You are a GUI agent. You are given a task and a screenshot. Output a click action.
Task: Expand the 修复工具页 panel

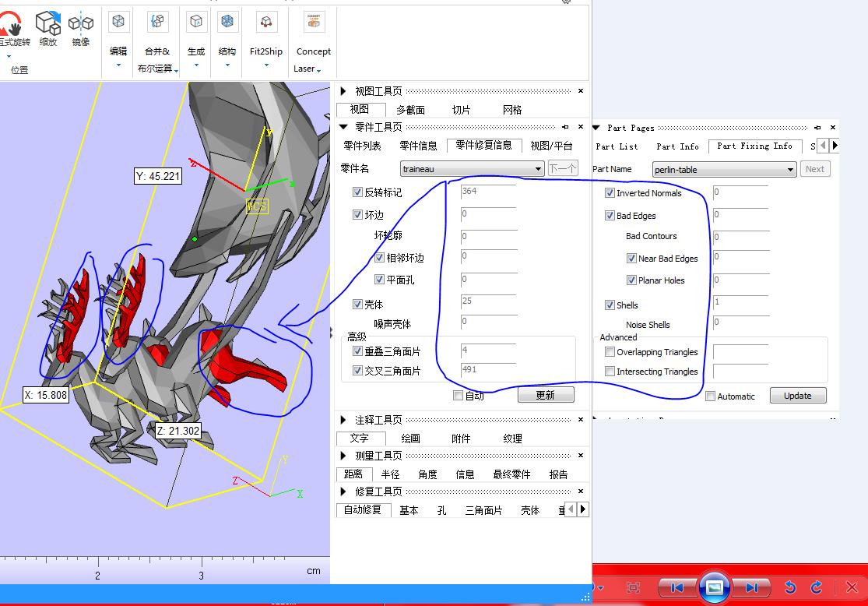(343, 491)
